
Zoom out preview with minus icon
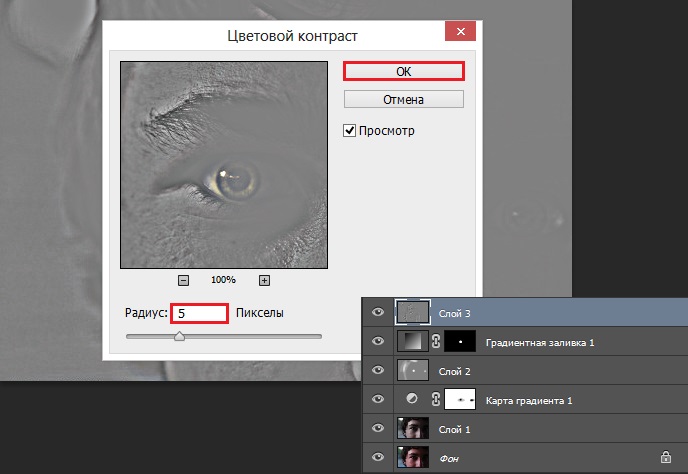[x=183, y=280]
